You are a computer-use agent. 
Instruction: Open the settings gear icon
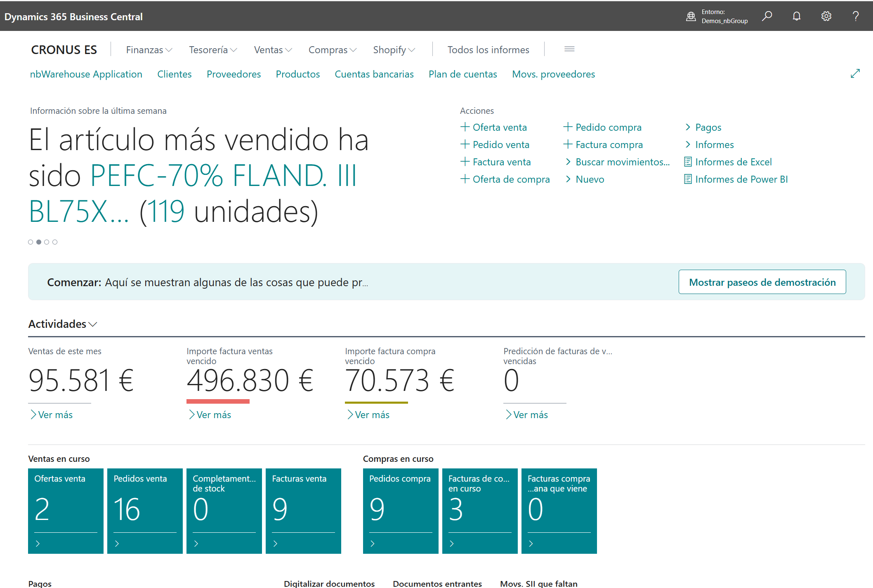click(x=826, y=16)
